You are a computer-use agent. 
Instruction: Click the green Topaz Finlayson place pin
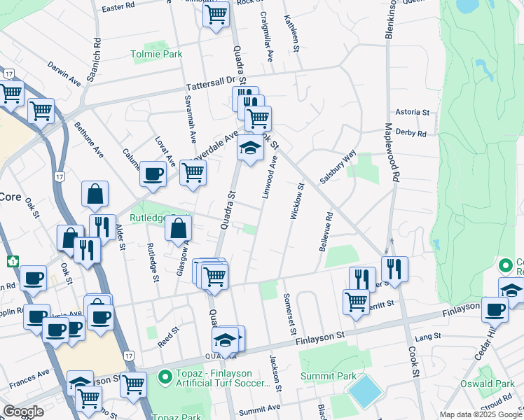(x=165, y=377)
